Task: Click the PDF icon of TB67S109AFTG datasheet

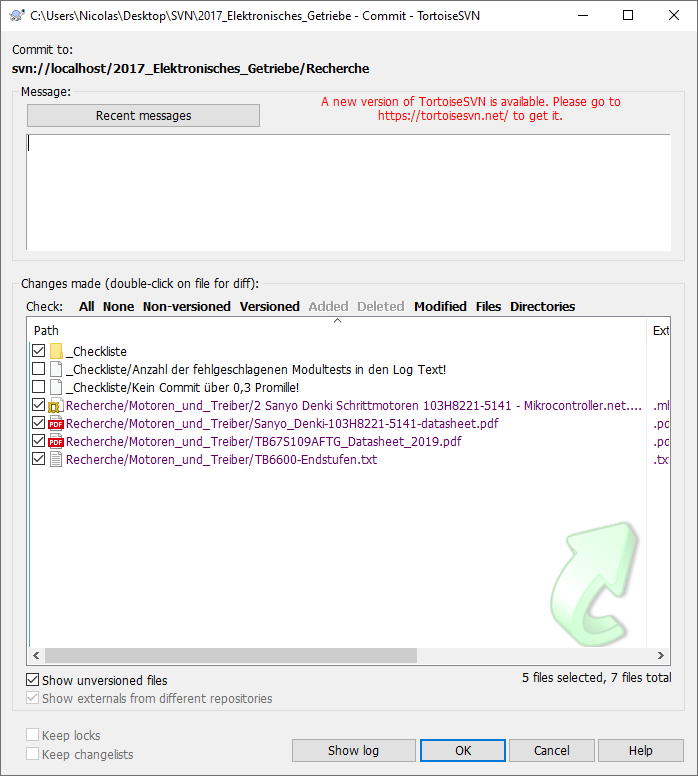Action: coord(56,441)
